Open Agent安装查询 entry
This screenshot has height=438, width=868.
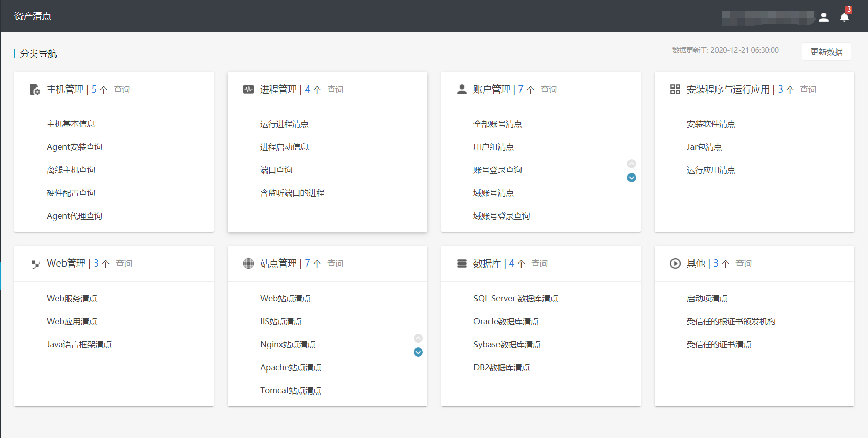pyautogui.click(x=74, y=147)
